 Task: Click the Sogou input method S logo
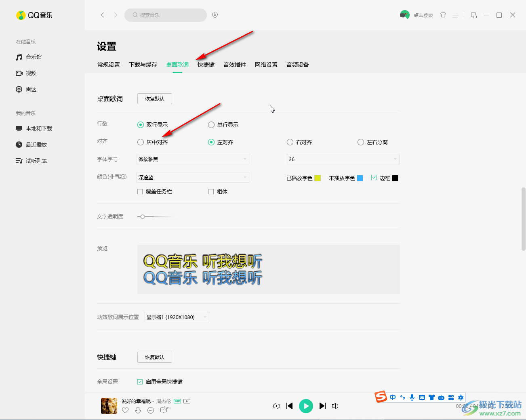(x=381, y=397)
